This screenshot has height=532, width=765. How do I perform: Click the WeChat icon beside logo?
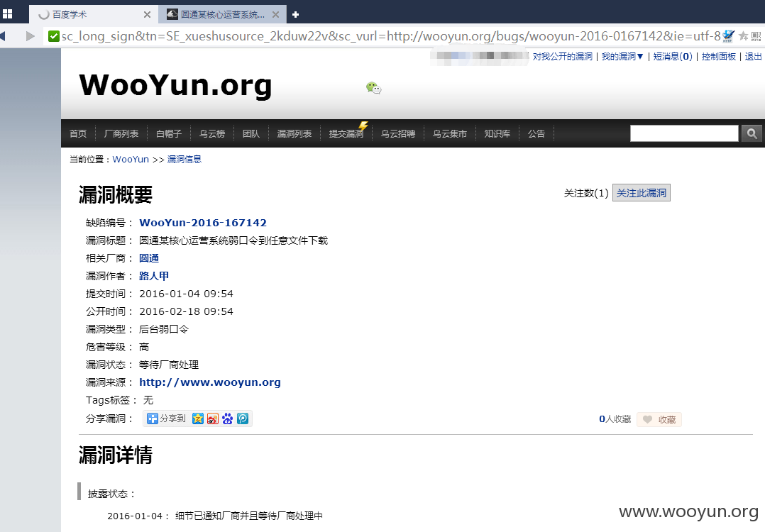click(374, 88)
